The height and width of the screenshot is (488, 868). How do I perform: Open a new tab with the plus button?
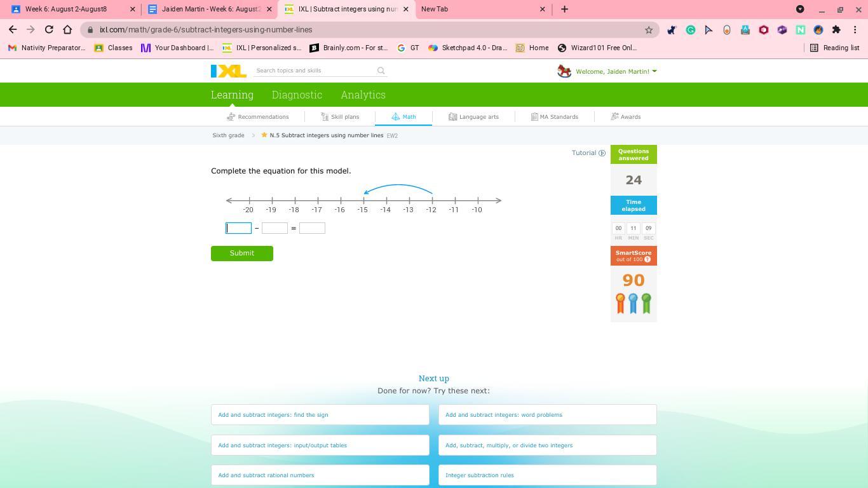[564, 9]
